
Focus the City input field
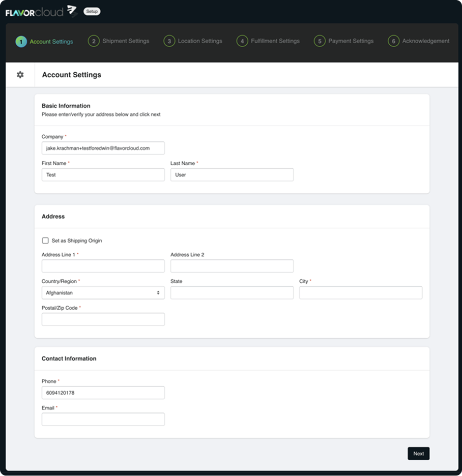[x=361, y=292]
